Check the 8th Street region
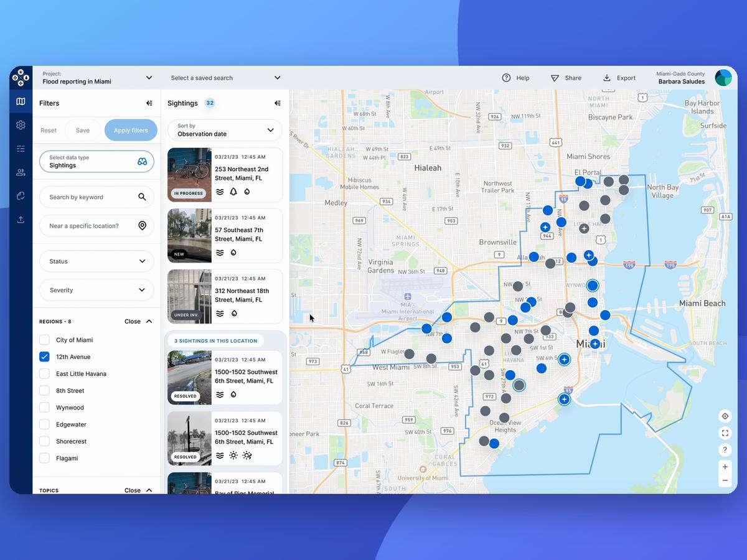 [x=44, y=390]
